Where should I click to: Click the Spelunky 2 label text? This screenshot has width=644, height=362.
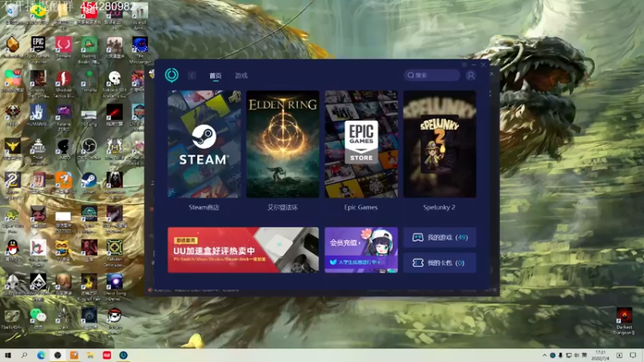tap(439, 208)
